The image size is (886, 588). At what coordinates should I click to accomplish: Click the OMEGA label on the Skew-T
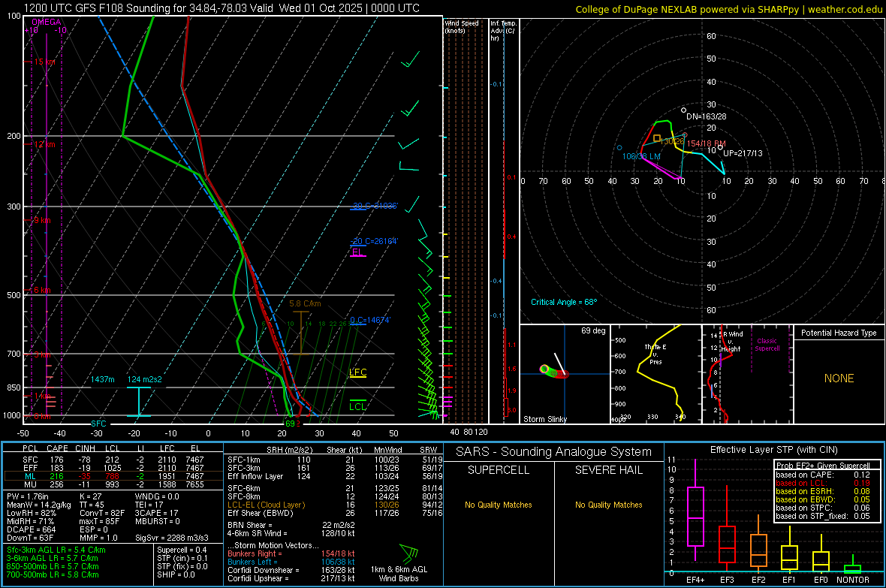(47, 22)
